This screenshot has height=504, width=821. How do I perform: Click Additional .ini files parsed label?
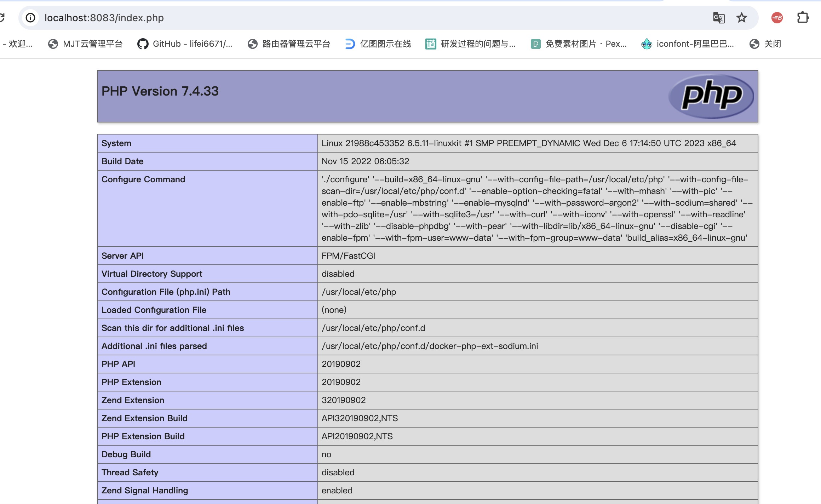coord(154,346)
